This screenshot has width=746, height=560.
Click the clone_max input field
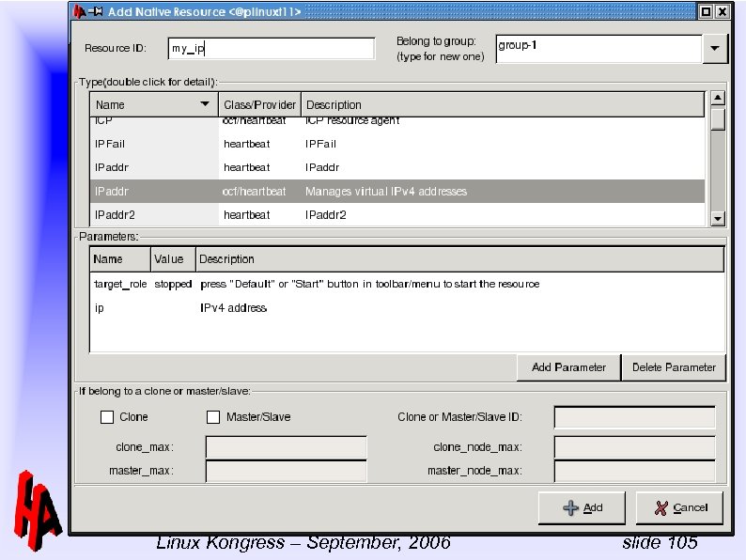(286, 447)
